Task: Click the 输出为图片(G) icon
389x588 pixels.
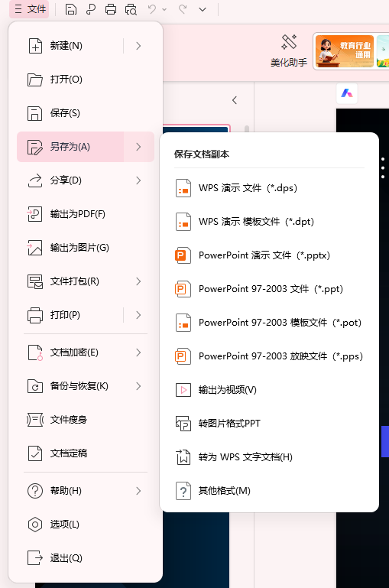Action: (x=35, y=248)
